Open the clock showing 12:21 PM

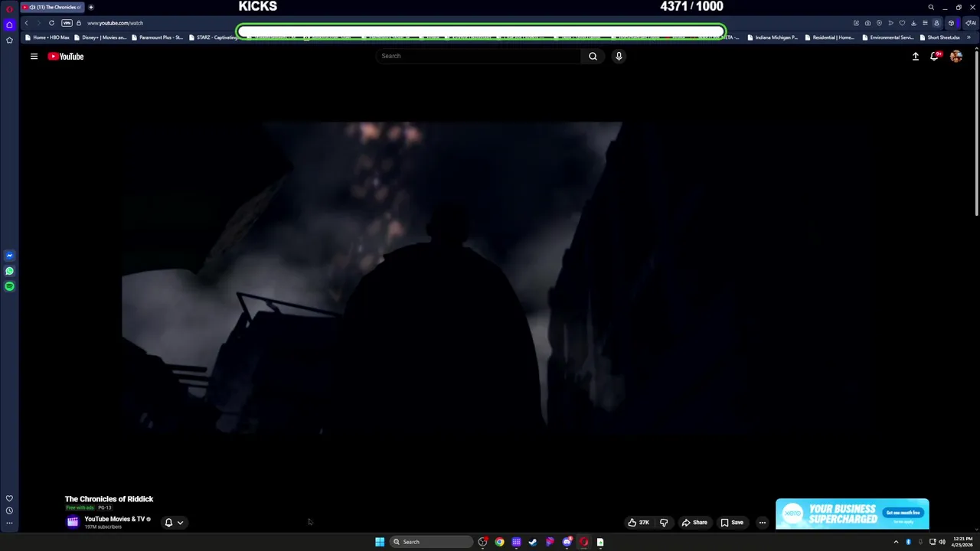962,542
